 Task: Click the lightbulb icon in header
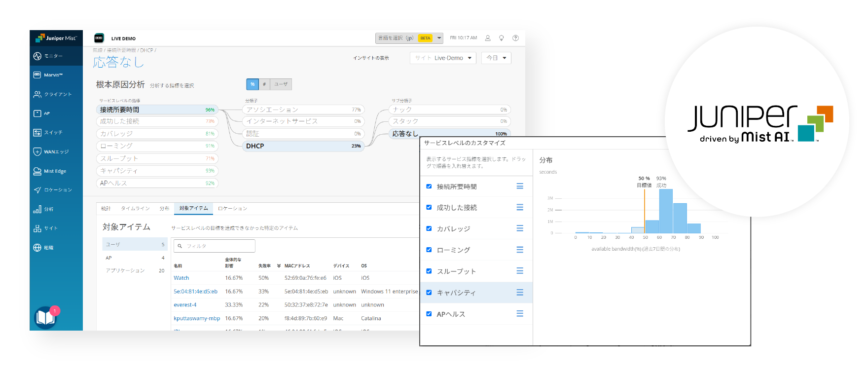coord(502,38)
